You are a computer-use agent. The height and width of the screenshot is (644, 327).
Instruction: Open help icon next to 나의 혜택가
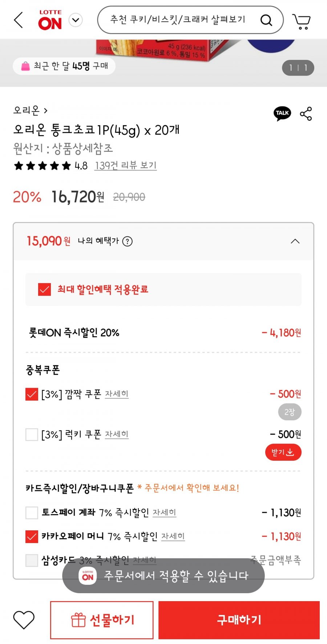click(128, 241)
